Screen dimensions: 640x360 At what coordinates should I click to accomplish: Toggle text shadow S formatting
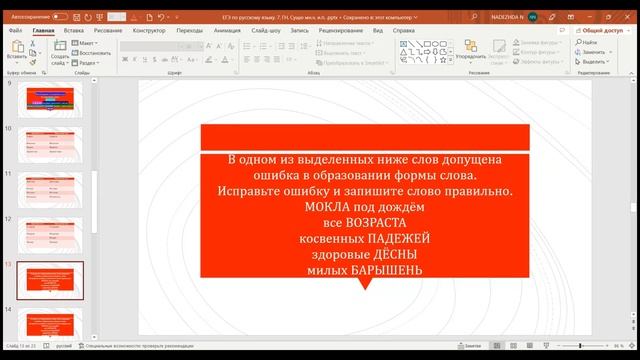(154, 60)
